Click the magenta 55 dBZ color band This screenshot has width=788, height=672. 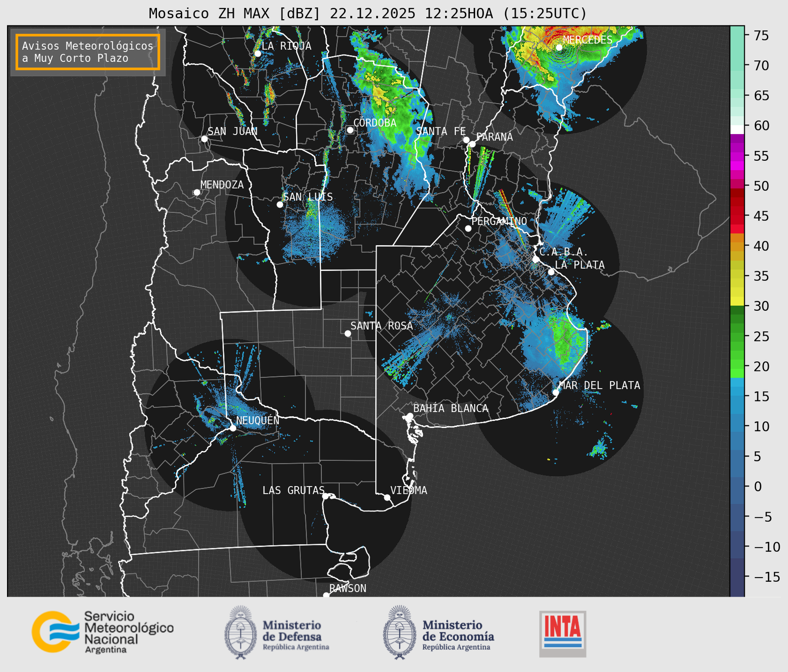[737, 156]
